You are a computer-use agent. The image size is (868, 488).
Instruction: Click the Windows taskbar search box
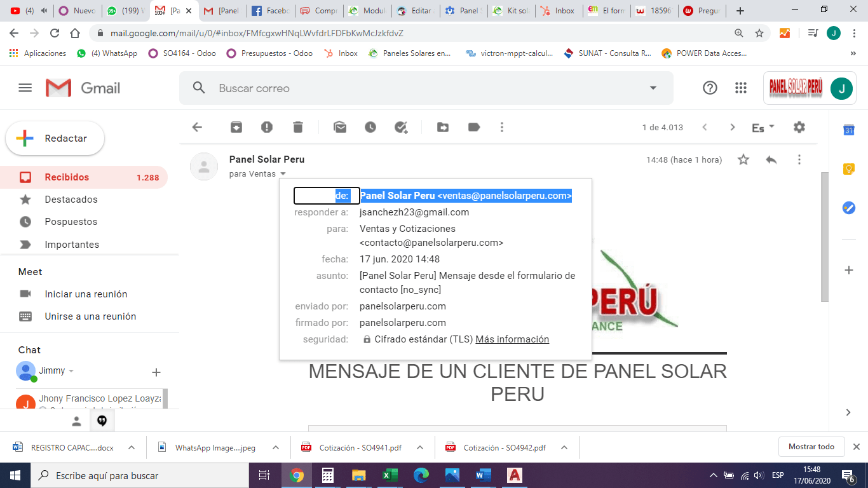(x=140, y=475)
